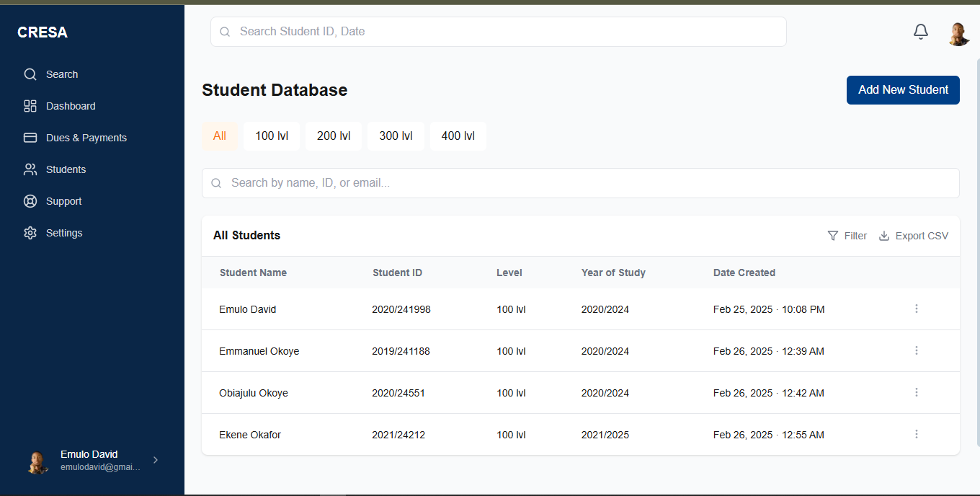Open Dashboard from the sidebar
This screenshot has height=496, width=980.
click(70, 106)
